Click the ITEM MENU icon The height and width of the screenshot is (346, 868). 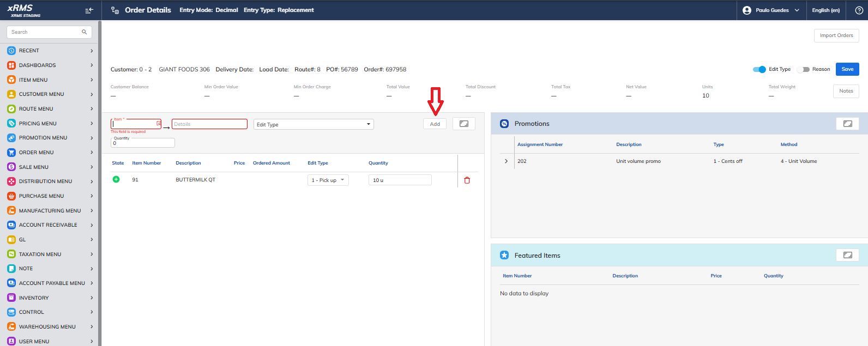(11, 80)
